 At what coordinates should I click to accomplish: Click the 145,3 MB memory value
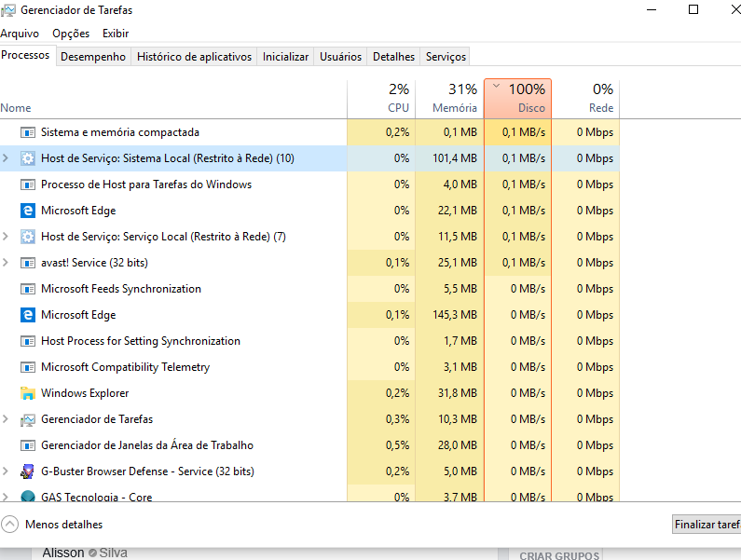tap(455, 315)
